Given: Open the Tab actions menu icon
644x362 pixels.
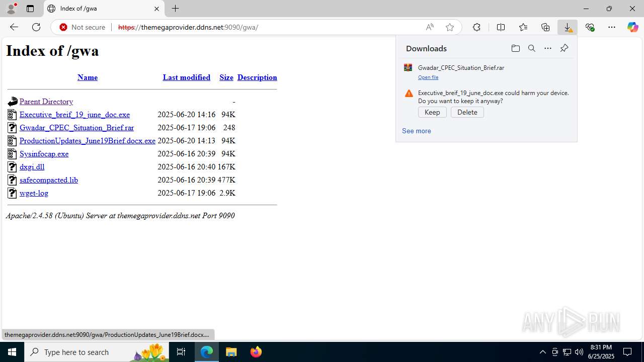Looking at the screenshot, I should click(30, 9).
